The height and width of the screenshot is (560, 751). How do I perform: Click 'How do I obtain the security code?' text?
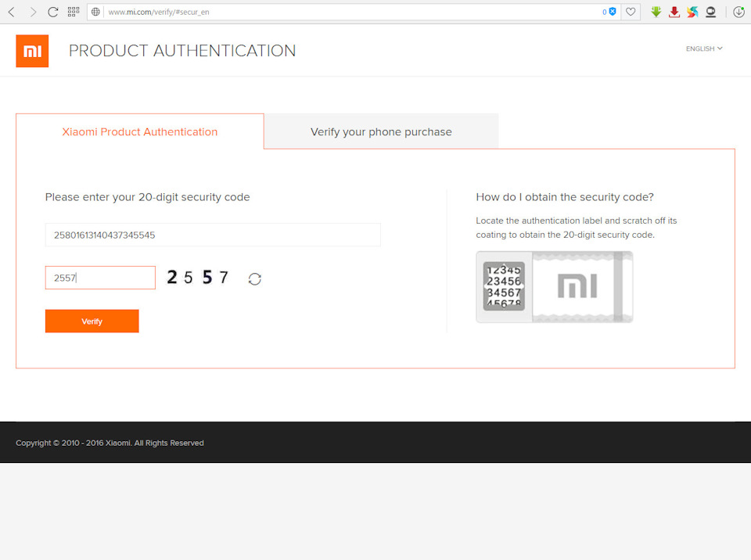[x=565, y=197]
